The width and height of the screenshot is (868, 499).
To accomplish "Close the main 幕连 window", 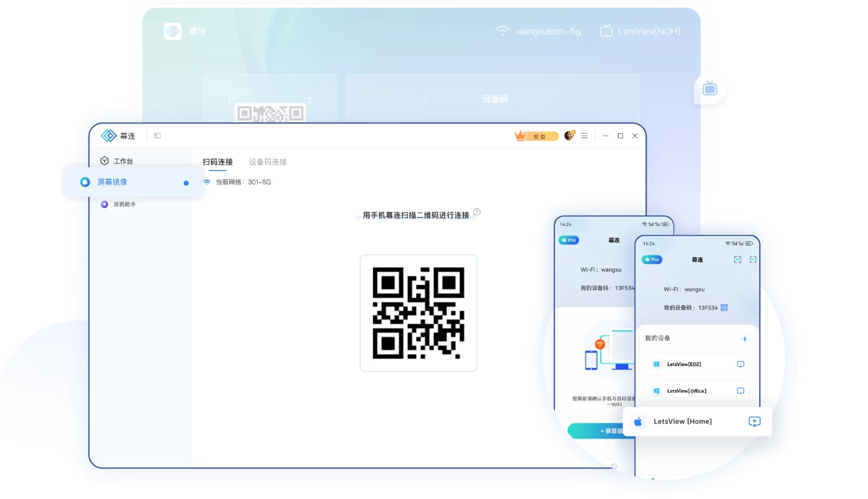I will point(635,136).
